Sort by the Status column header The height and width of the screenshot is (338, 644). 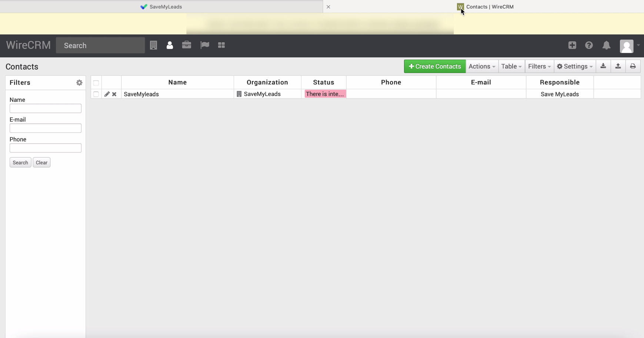(x=324, y=82)
